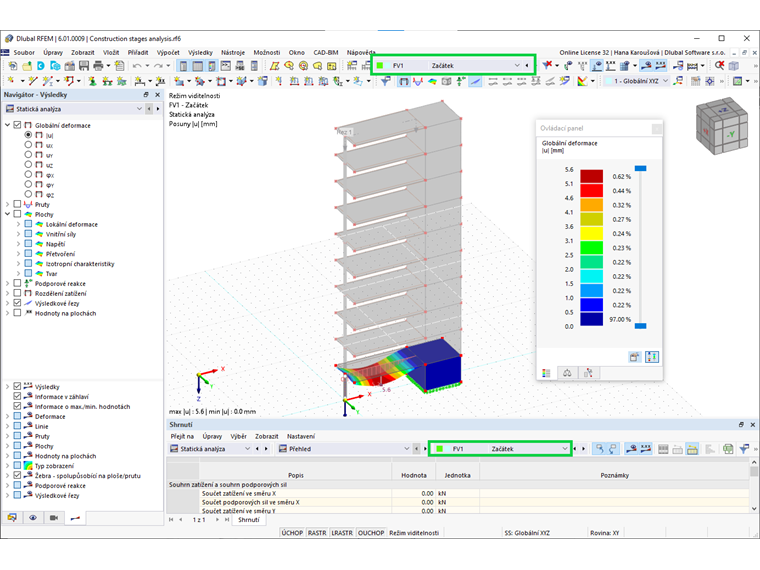Toggle Informace v záhlaví checkbox
Image resolution: width=760 pixels, height=570 pixels.
17,396
